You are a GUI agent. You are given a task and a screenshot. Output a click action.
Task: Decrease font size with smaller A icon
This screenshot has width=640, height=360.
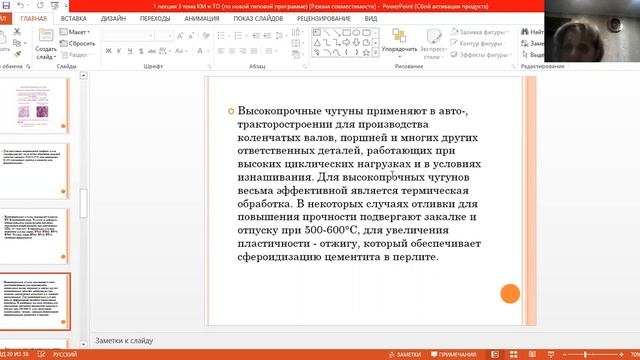(191, 36)
